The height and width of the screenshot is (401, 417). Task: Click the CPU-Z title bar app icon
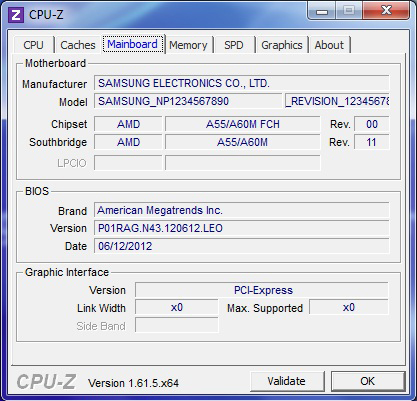point(15,15)
